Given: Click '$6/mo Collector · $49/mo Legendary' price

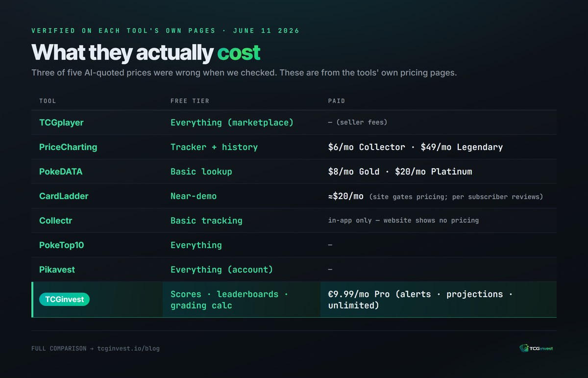Looking at the screenshot, I should (x=416, y=147).
